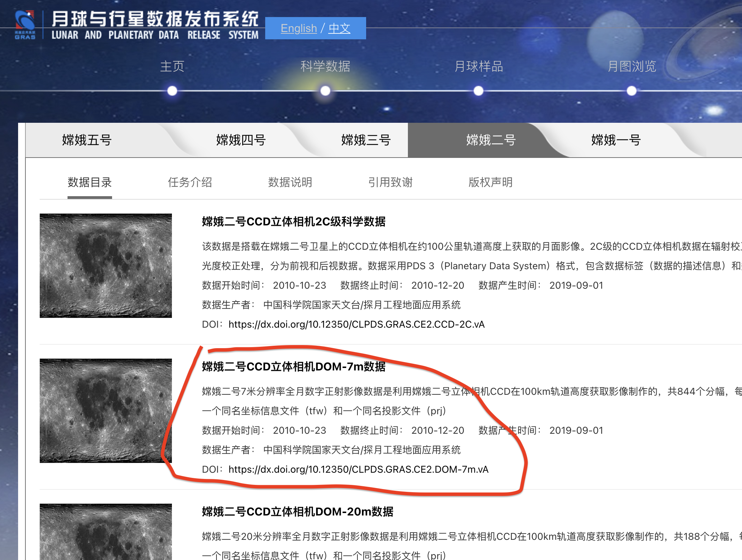Open the 嫦娥二号CCD立体相机2C级科学数据 title

293,222
